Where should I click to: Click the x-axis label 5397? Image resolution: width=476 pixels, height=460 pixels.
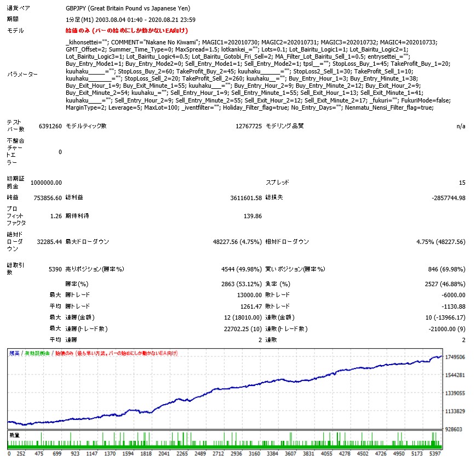point(435,453)
